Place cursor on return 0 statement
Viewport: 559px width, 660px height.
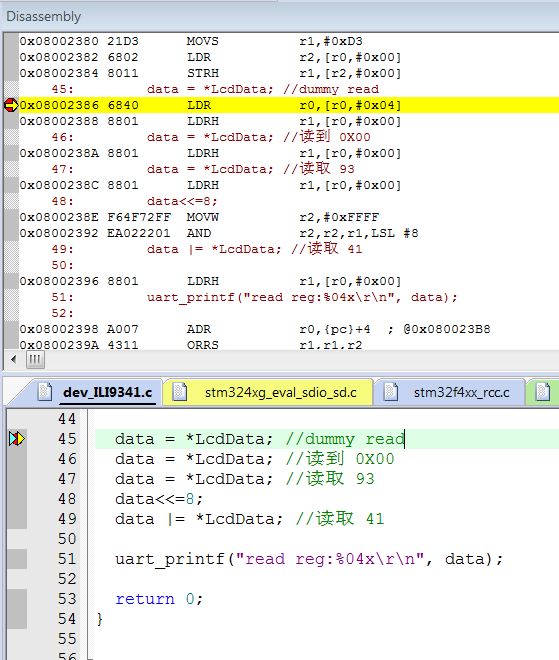click(159, 599)
